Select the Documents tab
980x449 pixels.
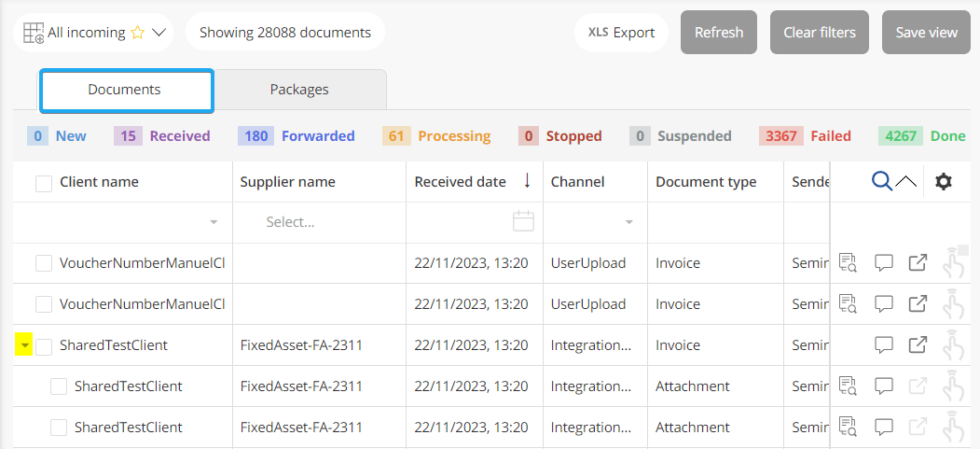pos(125,90)
